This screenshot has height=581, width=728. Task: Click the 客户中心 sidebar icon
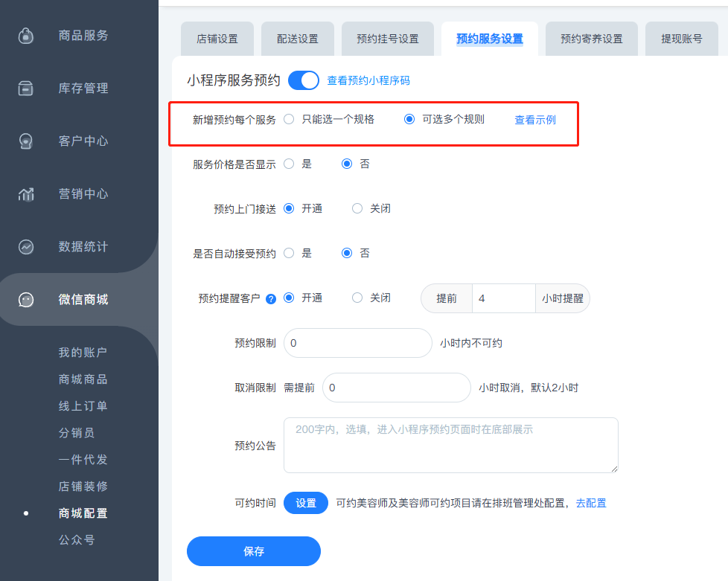point(26,141)
